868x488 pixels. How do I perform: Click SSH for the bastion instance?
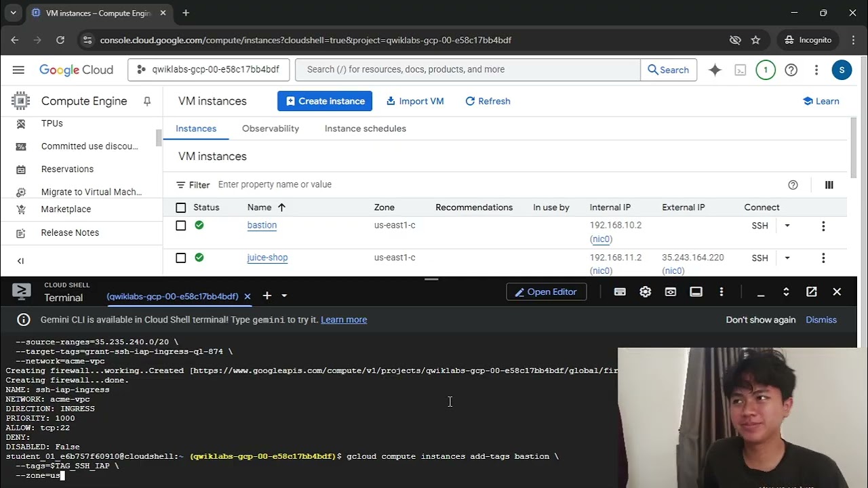[760, 226]
